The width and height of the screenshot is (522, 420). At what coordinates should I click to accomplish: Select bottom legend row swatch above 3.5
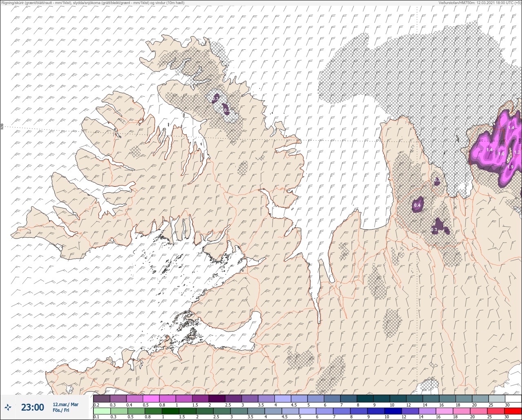pyautogui.click(x=256, y=411)
